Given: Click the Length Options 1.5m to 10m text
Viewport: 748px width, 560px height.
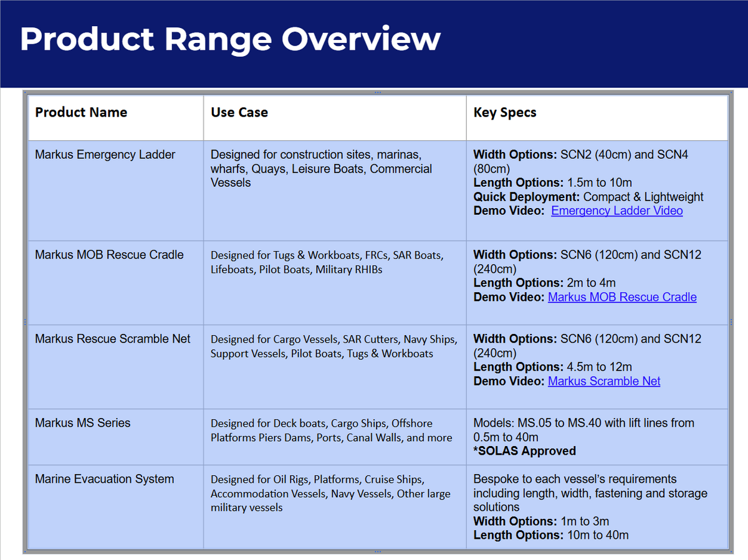Looking at the screenshot, I should click(x=552, y=183).
